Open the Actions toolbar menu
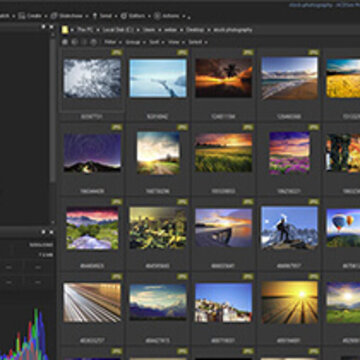The height and width of the screenshot is (360, 360). pyautogui.click(x=171, y=16)
